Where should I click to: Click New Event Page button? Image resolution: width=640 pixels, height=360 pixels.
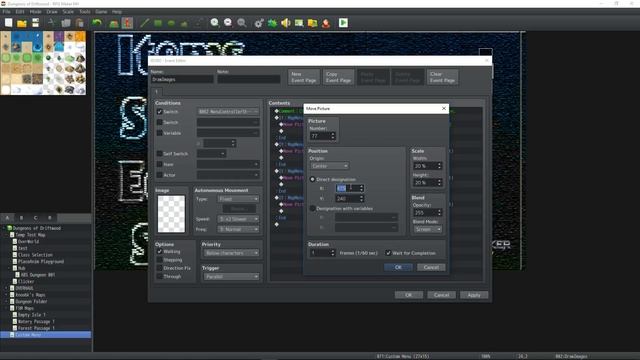304,77
